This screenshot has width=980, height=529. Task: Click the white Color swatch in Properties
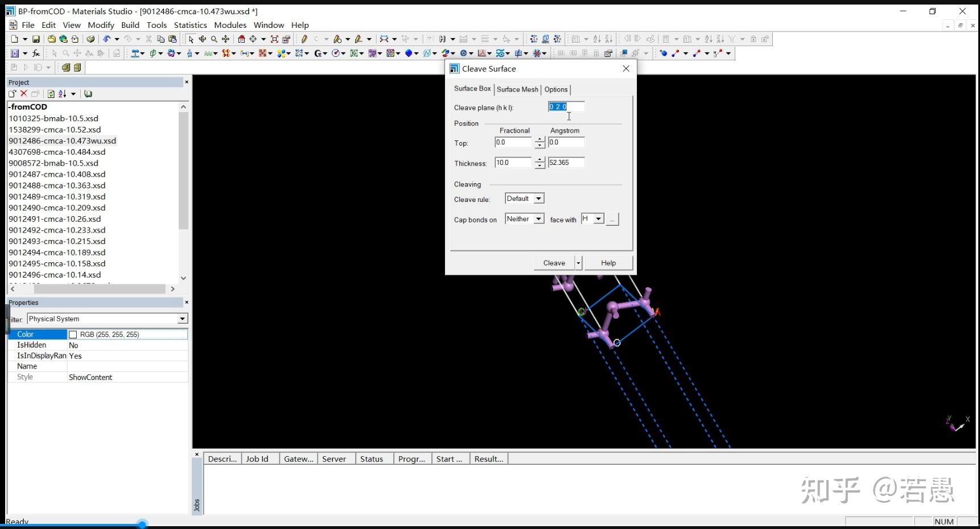click(x=73, y=334)
